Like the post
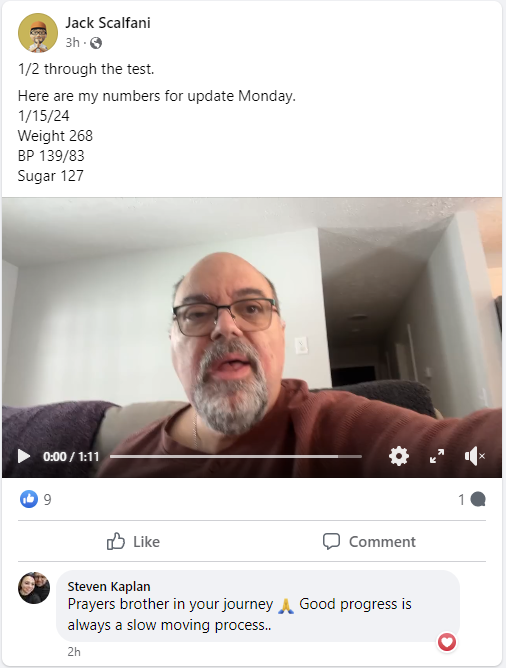This screenshot has height=668, width=506. click(133, 541)
